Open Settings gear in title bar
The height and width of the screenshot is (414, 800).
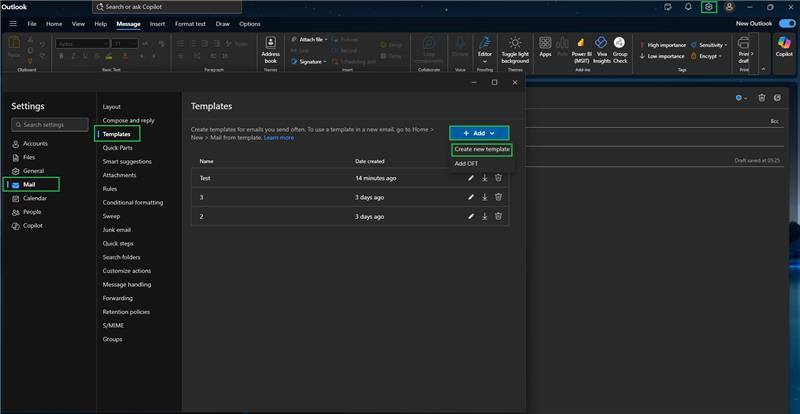[x=708, y=7]
